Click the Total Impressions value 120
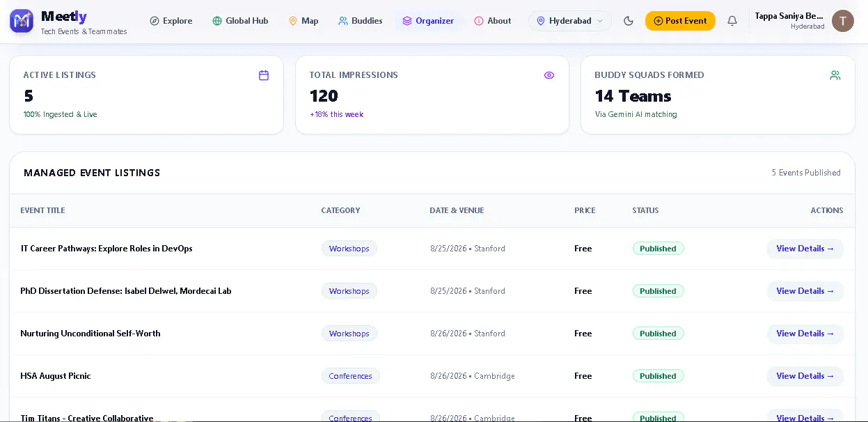This screenshot has width=868, height=422. (324, 96)
